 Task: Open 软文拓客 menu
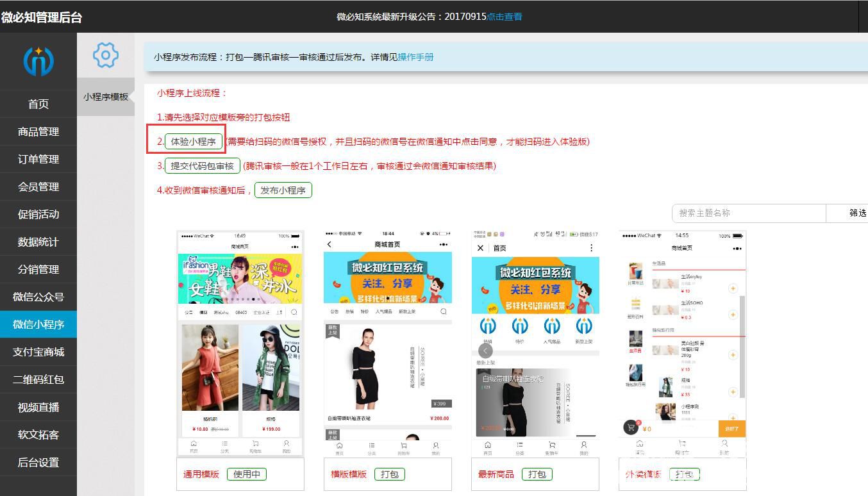pos(38,434)
